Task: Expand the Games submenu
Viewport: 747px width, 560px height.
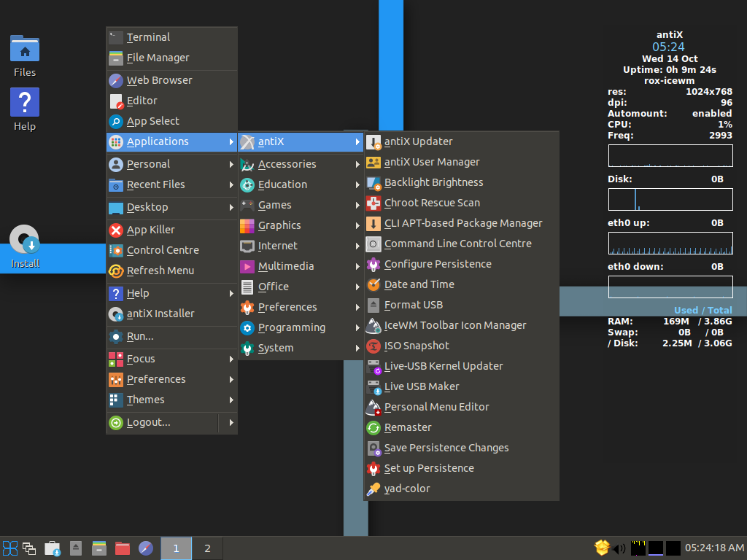Action: point(300,205)
